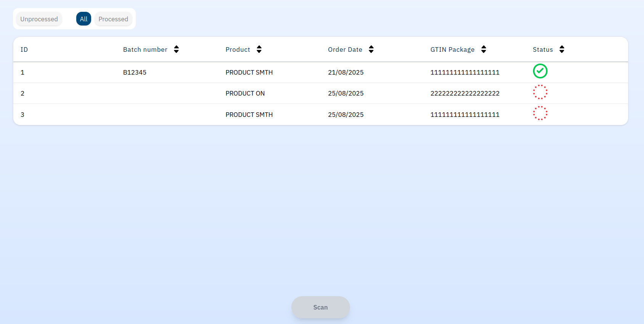Viewport: 644px width, 324px height.
Task: Click order date 21/08/2025
Action: click(x=345, y=72)
